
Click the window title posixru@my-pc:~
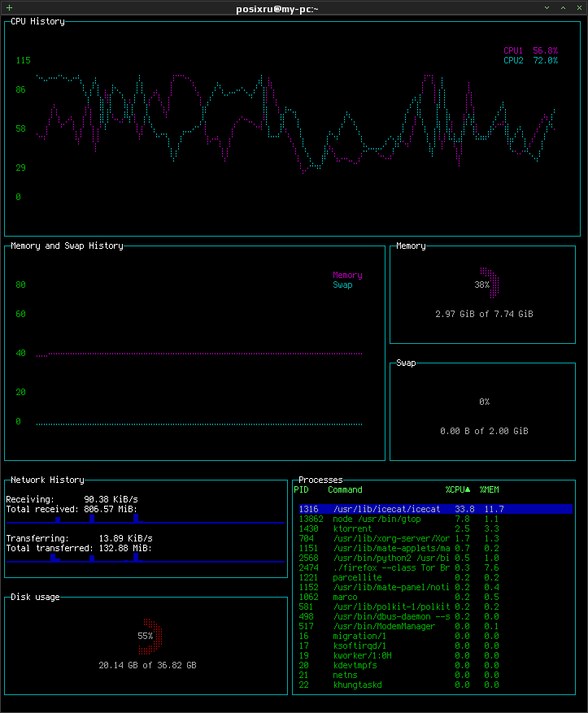pyautogui.click(x=277, y=9)
